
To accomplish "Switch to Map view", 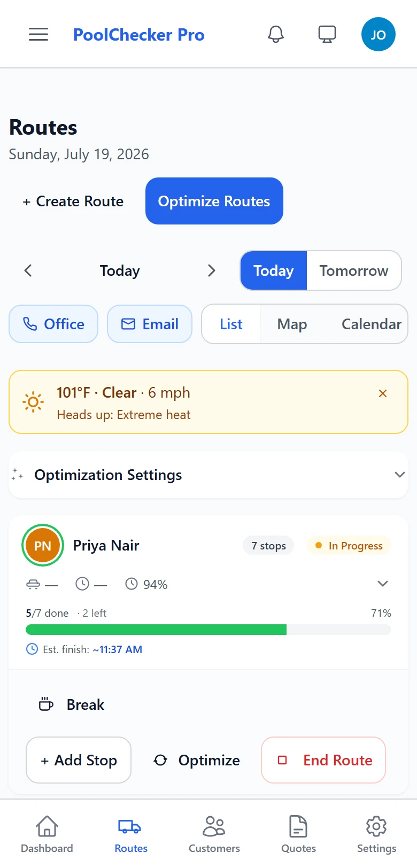I will [x=292, y=324].
